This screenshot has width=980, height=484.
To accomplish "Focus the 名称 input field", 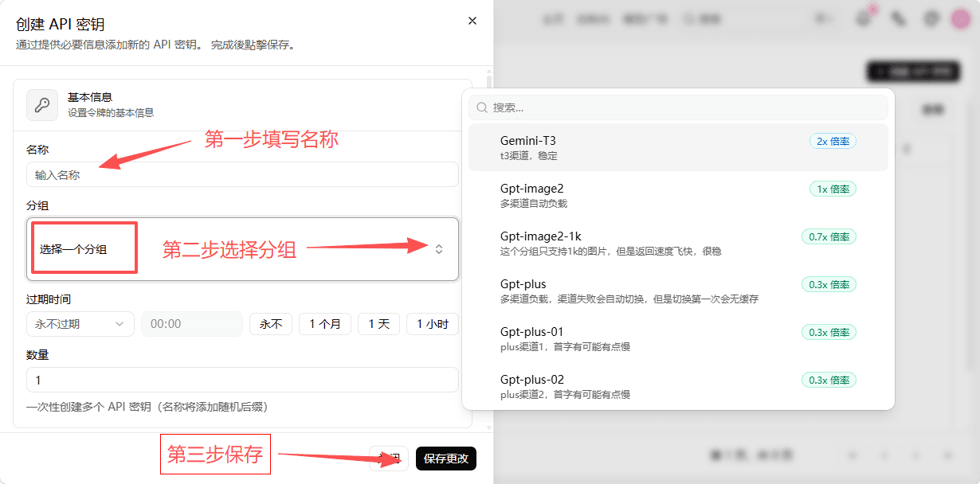I will click(x=242, y=174).
